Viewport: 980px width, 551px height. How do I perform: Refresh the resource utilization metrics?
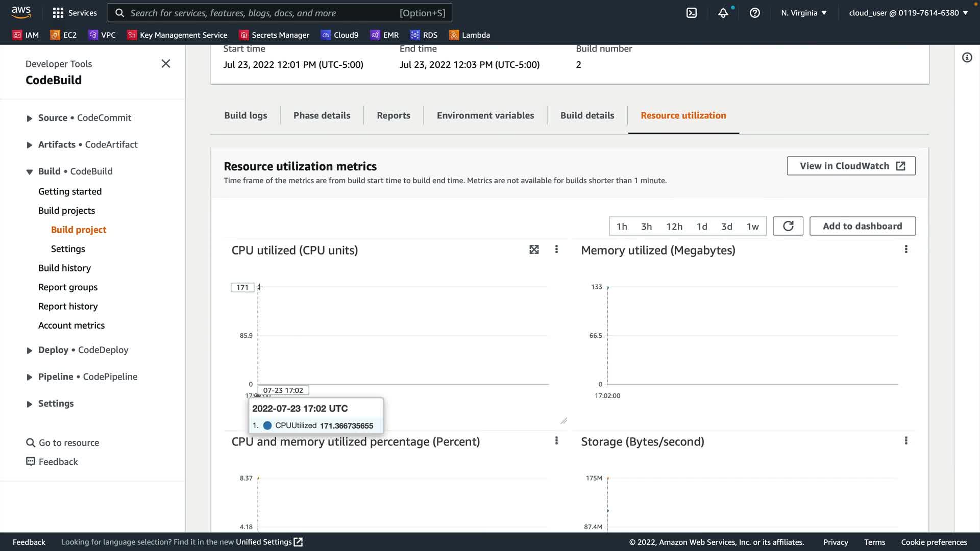(788, 226)
